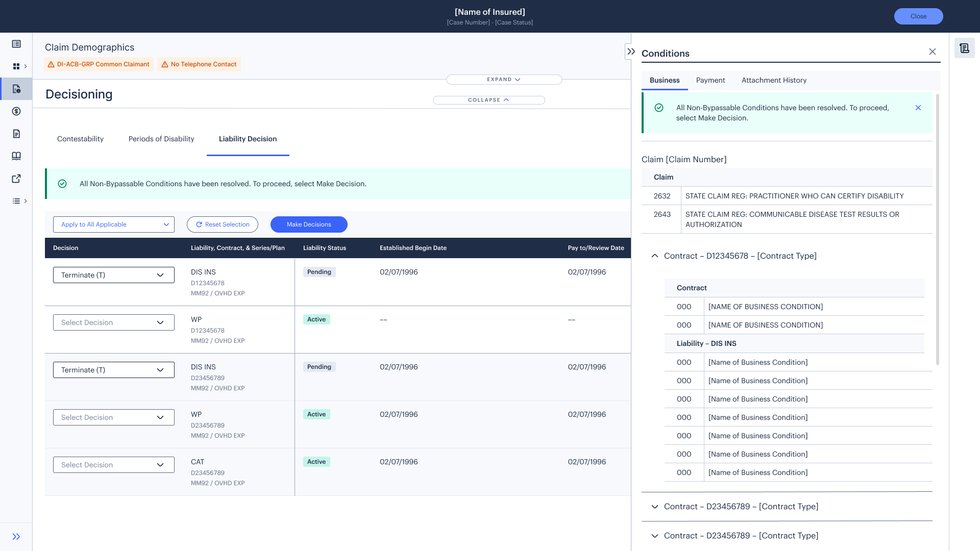
Task: Expand the first Contract D23456789 section
Action: tap(655, 507)
